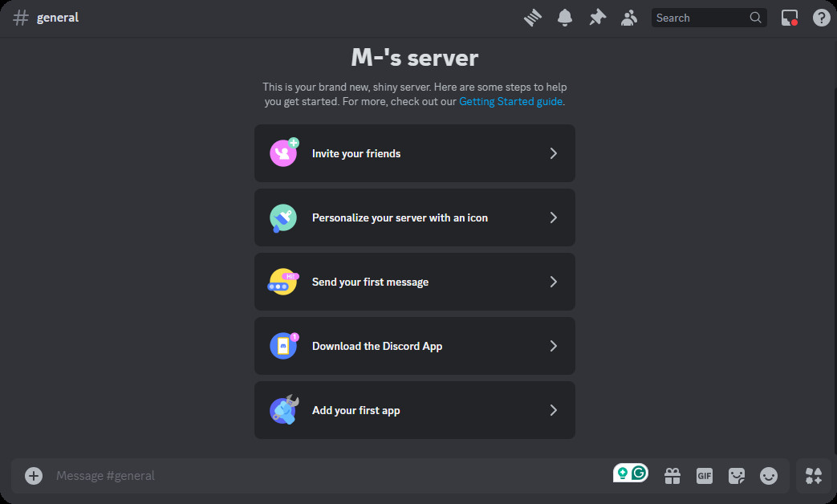Click the magnifying glass search icon
The width and height of the screenshot is (837, 504).
coord(755,18)
